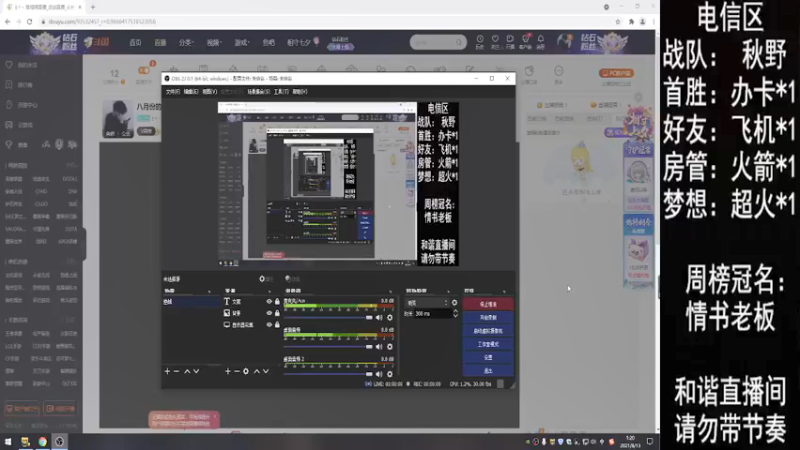
Task: Mute the 桌面音频 2 audio channel
Action: tap(379, 374)
